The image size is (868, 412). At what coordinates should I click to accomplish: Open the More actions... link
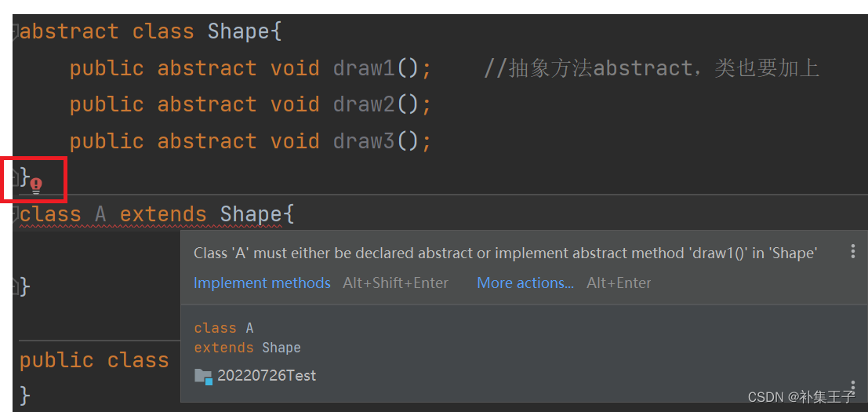coord(525,283)
